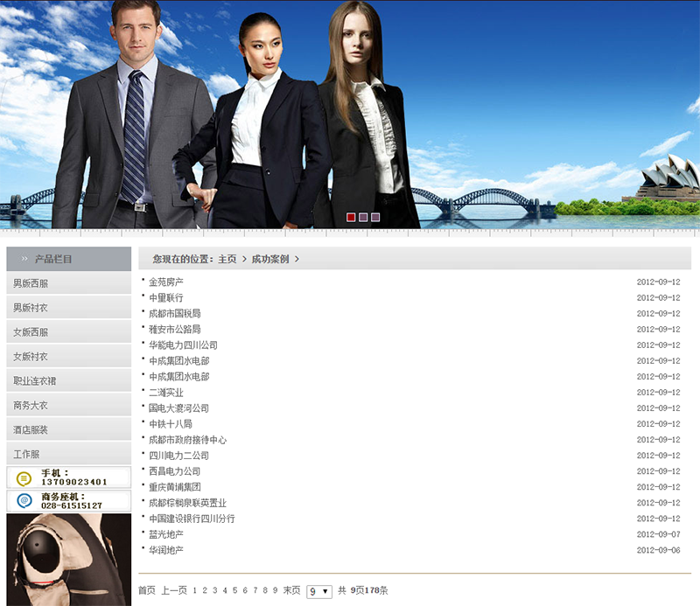Image resolution: width=700 pixels, height=606 pixels.
Task: Click the double-arrow icon beside 产品栏目
Action: pyautogui.click(x=24, y=260)
